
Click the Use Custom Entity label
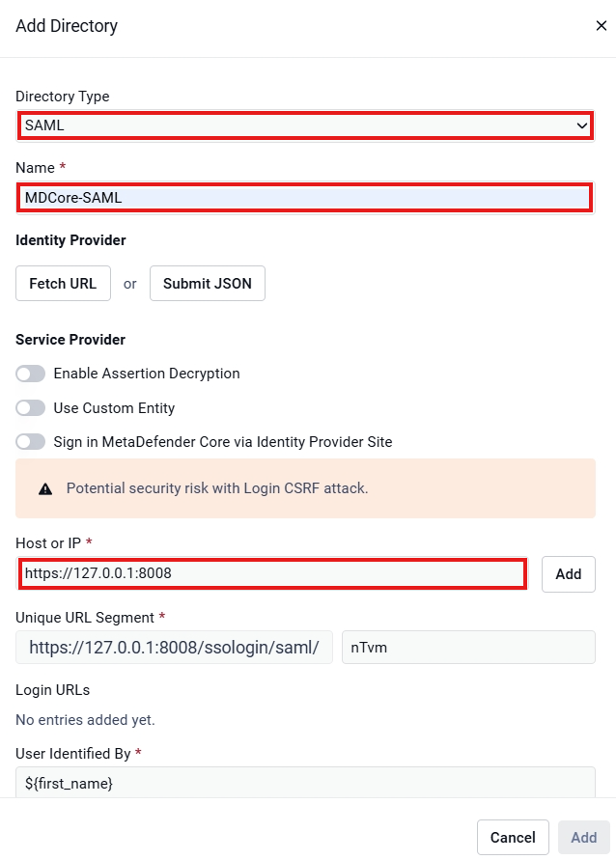pos(114,408)
